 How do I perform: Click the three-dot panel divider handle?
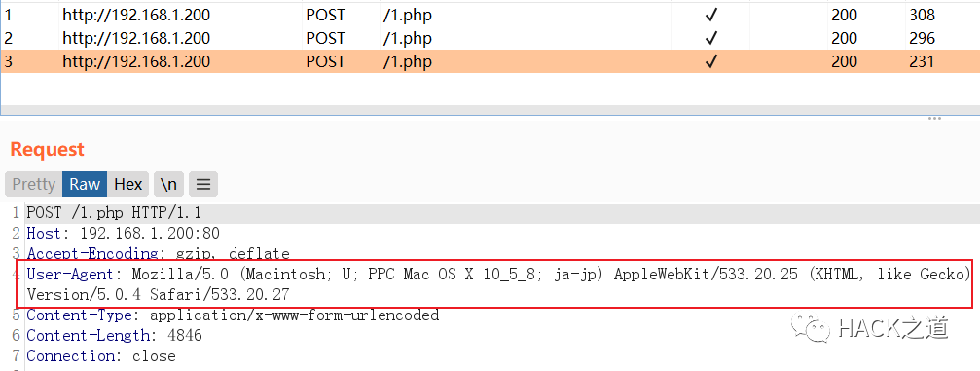[934, 118]
